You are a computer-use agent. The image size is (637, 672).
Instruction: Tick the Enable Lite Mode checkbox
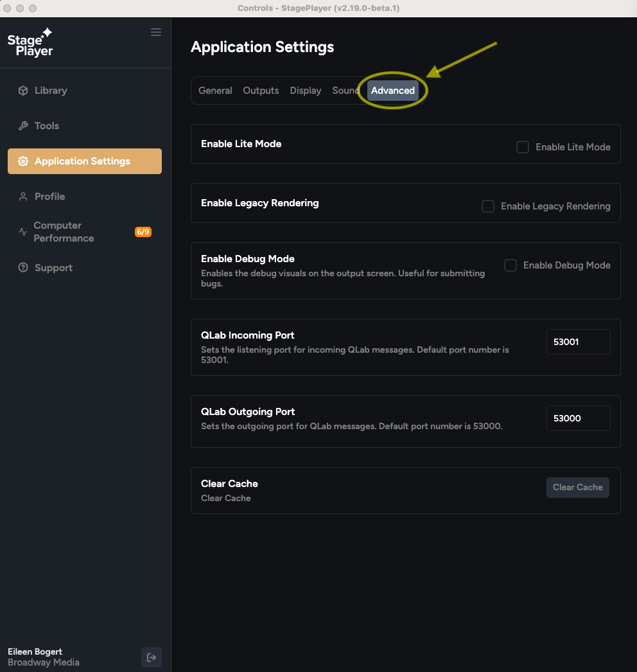pyautogui.click(x=522, y=147)
